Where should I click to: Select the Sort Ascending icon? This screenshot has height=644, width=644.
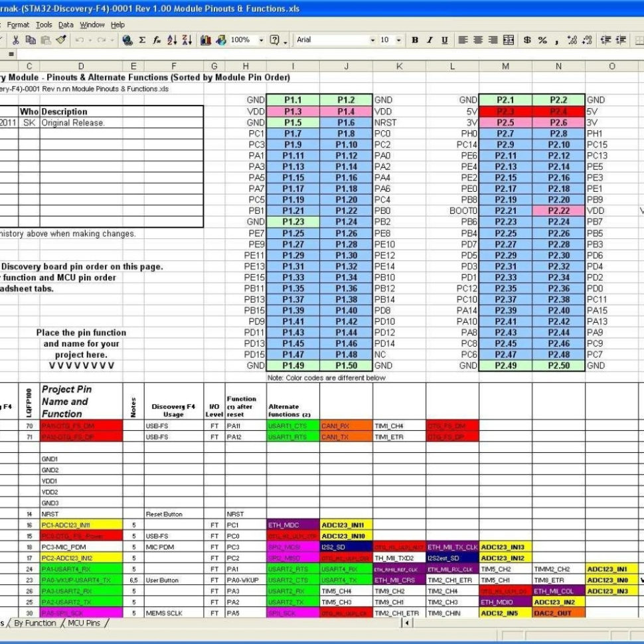tap(172, 40)
